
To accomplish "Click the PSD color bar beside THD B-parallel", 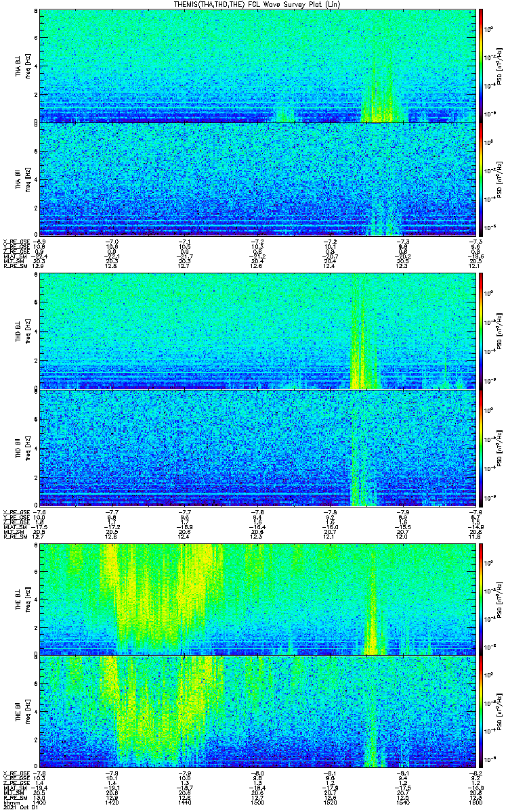I will [481, 447].
